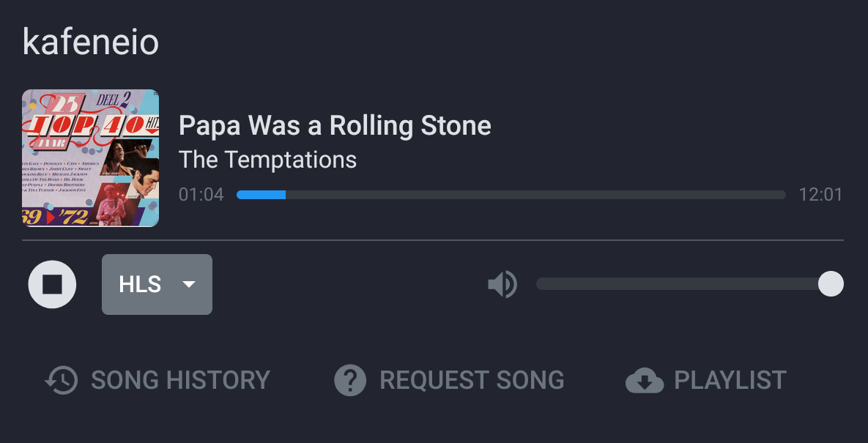Mute audio with the speaker icon
The width and height of the screenshot is (868, 443).
[x=502, y=284]
